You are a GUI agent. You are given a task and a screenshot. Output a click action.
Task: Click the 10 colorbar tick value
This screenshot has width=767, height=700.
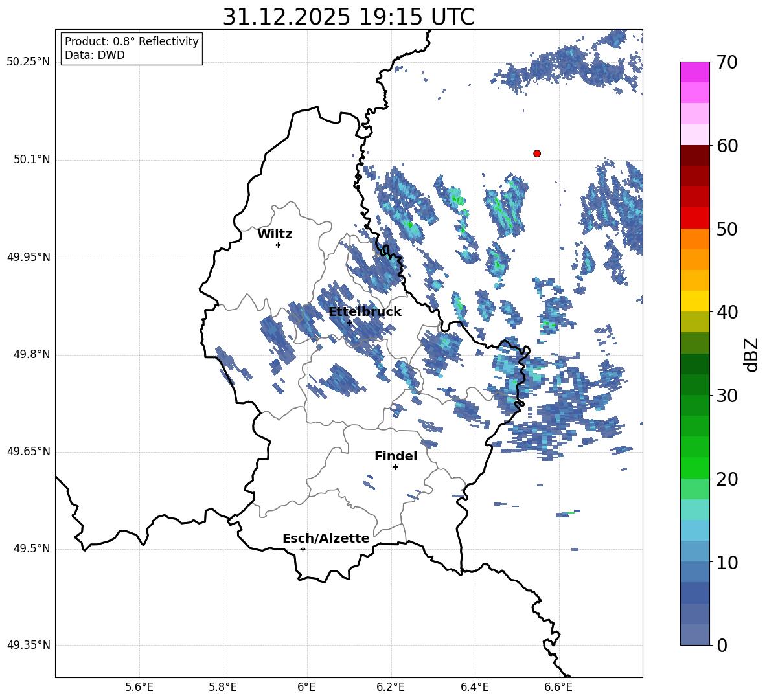727,562
